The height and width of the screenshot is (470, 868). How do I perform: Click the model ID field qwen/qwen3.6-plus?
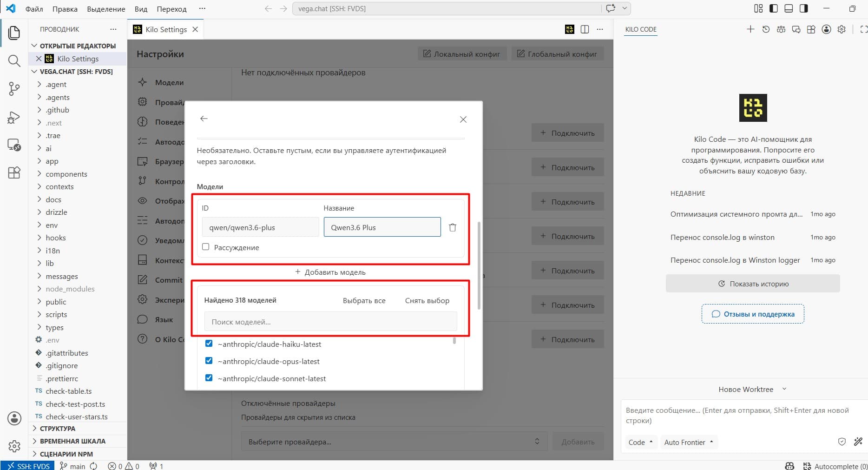261,227
